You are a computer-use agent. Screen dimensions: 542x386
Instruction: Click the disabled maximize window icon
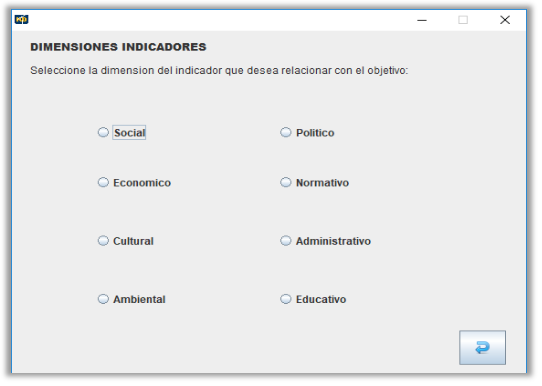click(x=463, y=20)
